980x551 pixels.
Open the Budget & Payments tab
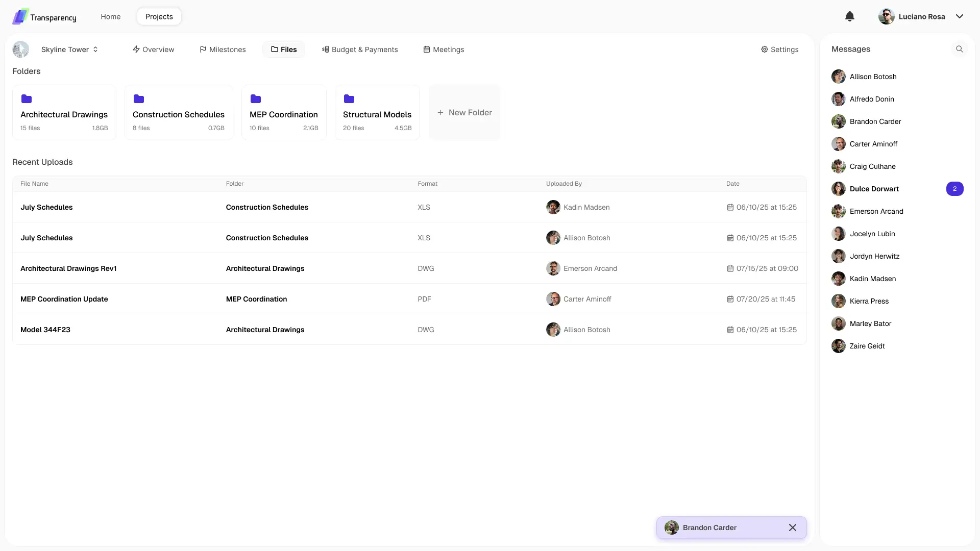point(359,49)
